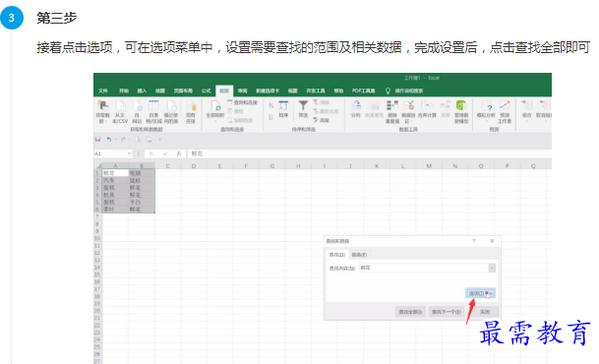Open the Name Box dropdown arrow
599x364 pixels.
pyautogui.click(x=129, y=153)
